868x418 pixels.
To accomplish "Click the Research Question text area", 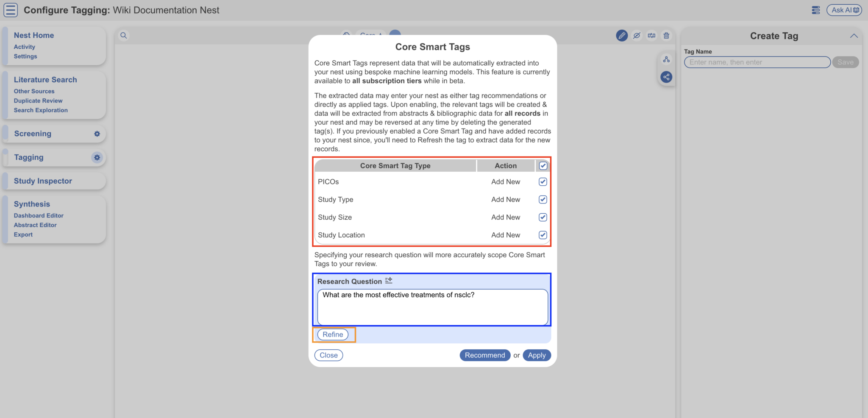I will [432, 307].
